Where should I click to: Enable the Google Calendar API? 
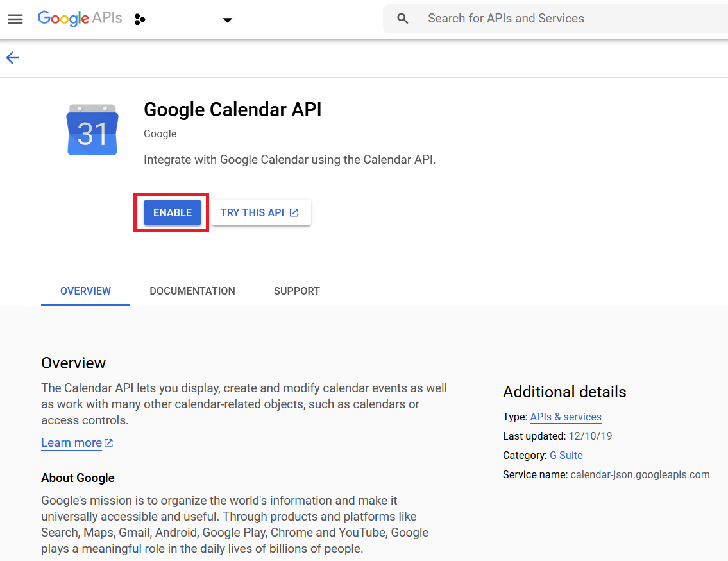[172, 212]
